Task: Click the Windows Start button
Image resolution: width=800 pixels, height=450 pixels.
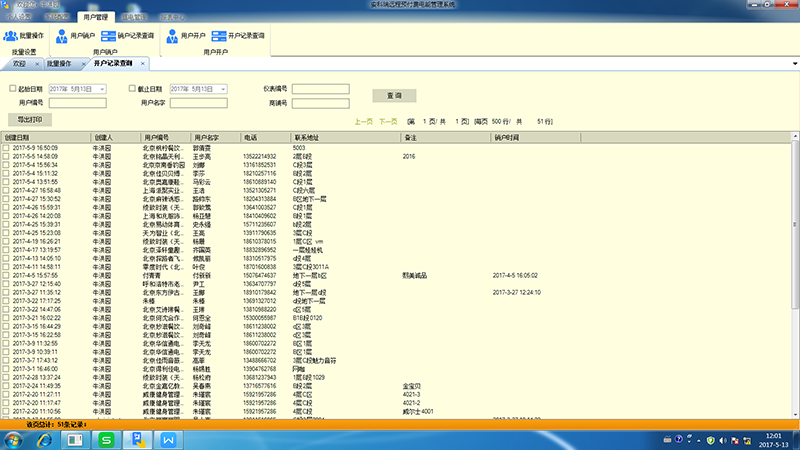Action: [13, 440]
